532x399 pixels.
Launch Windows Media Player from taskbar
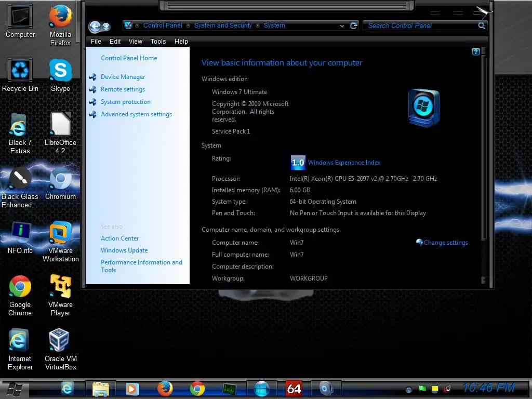[132, 389]
